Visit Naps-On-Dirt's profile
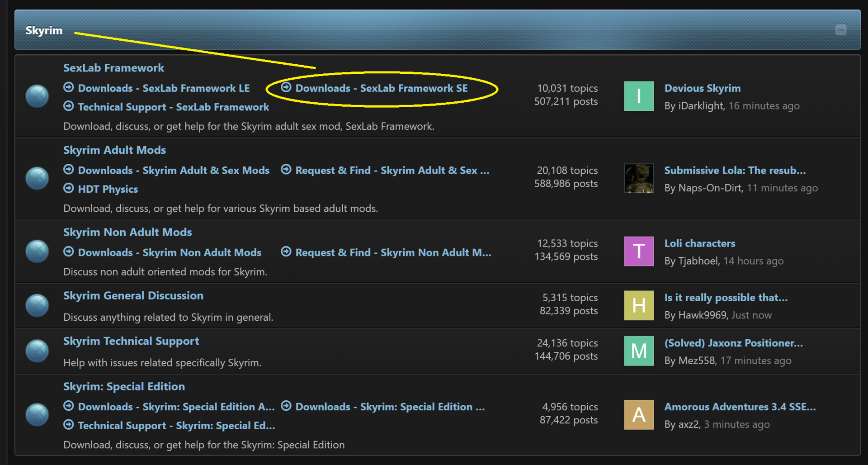868x465 pixels. point(710,188)
